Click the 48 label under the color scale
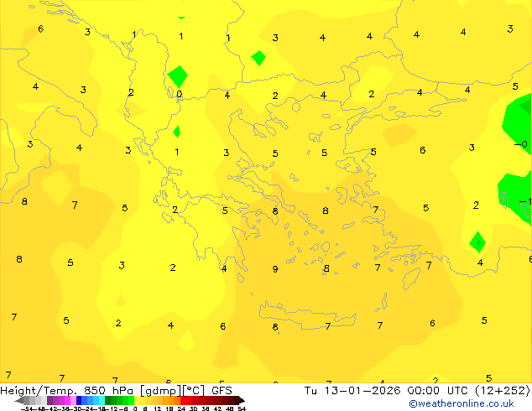The width and height of the screenshot is (532, 411). click(229, 409)
